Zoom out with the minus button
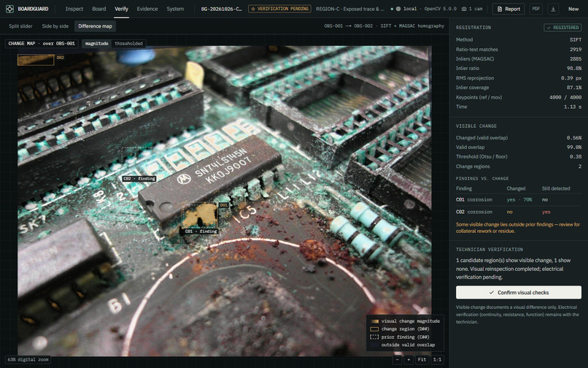The height and width of the screenshot is (368, 588). point(398,359)
